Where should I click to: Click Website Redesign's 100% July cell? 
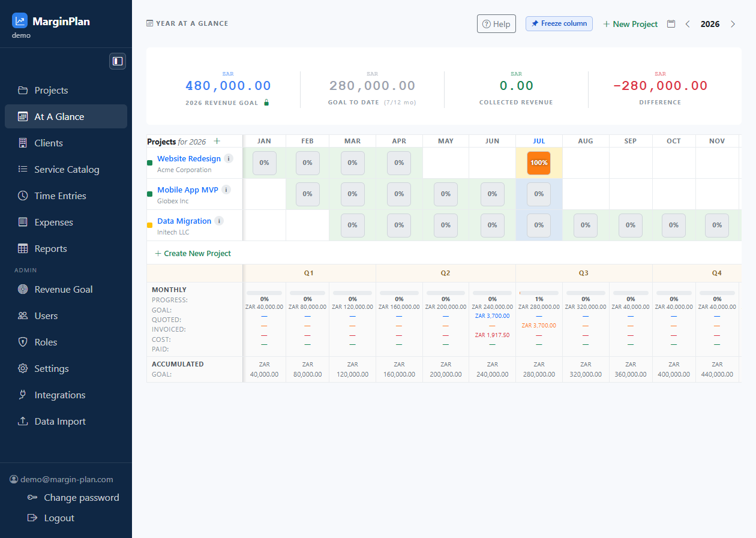(x=539, y=163)
